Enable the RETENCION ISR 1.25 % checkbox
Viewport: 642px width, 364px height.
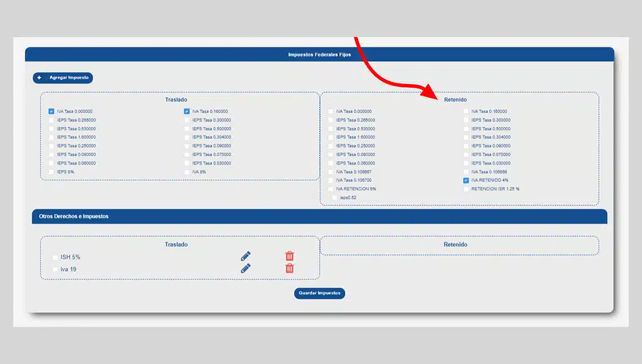pyautogui.click(x=466, y=189)
